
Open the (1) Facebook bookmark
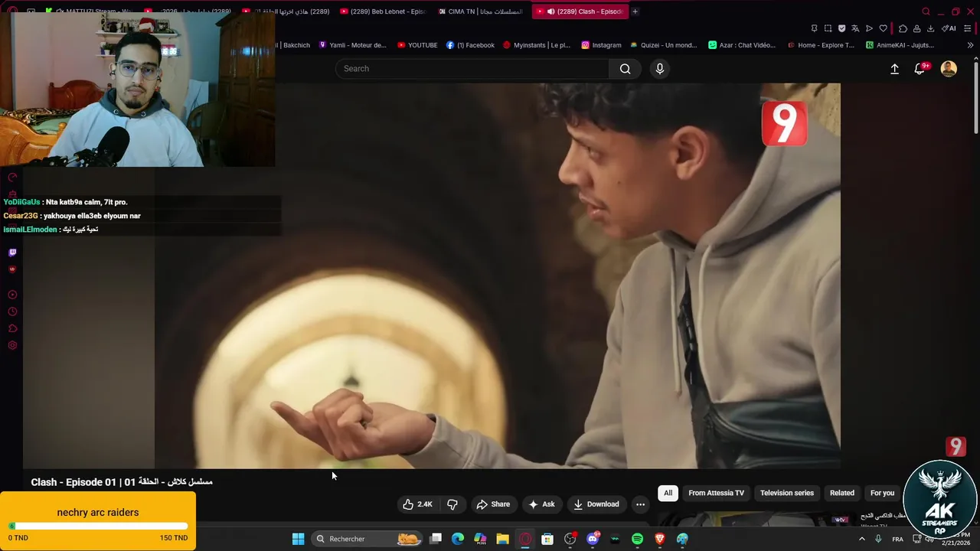coord(470,45)
